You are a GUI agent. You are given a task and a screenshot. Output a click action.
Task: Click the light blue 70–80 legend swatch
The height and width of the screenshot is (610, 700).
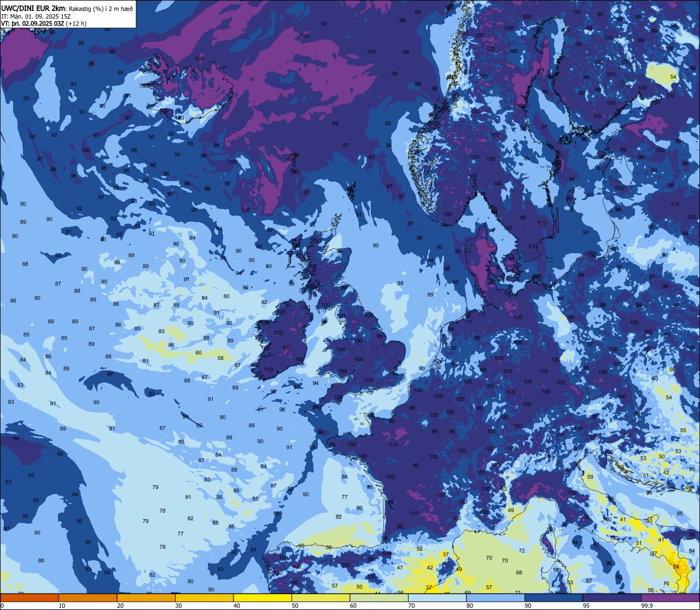tap(437, 597)
